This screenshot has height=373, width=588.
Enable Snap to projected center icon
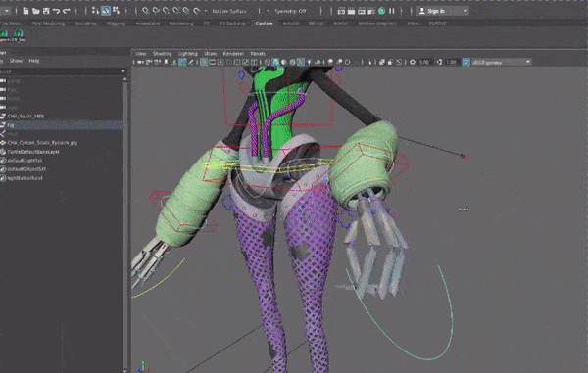pos(176,11)
